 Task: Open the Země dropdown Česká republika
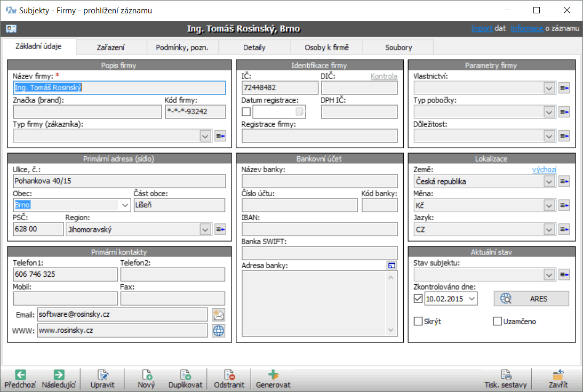549,181
